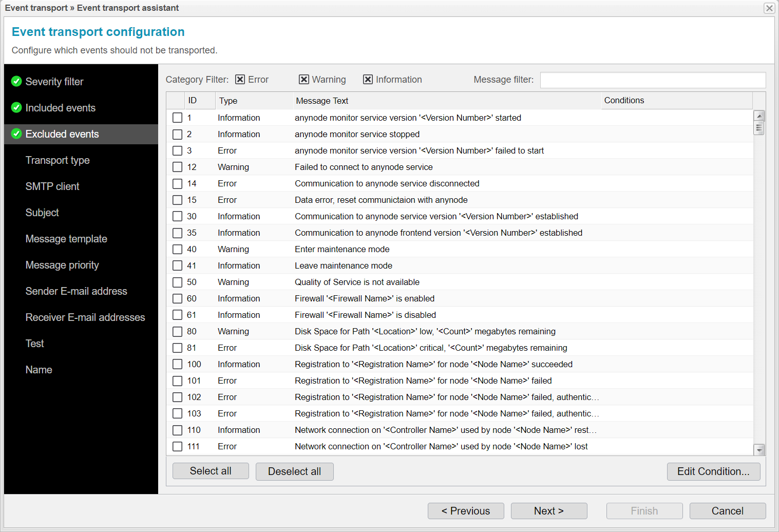
Task: Click the checkmark icon next to Included events
Action: click(x=16, y=108)
